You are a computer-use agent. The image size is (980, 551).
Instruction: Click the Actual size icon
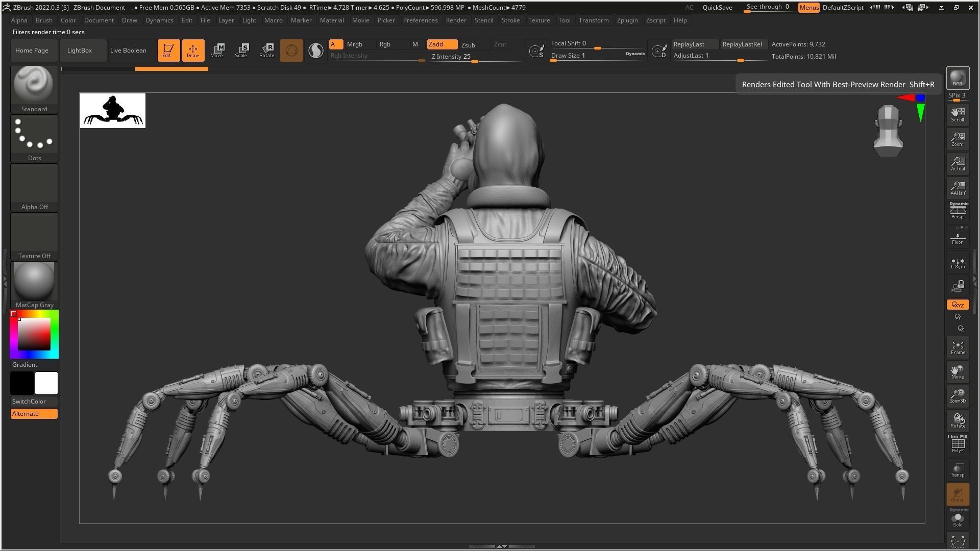coord(958,163)
